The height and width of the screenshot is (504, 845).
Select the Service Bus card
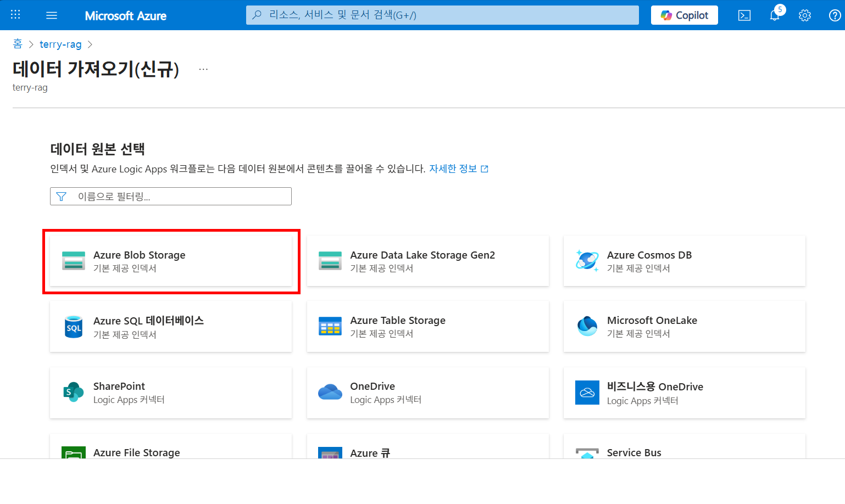point(685,446)
